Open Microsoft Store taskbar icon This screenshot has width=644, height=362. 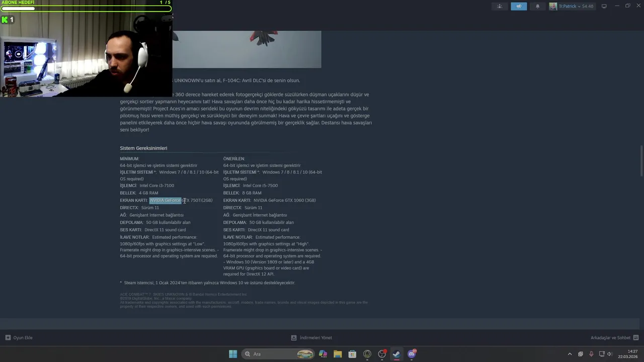(352, 354)
